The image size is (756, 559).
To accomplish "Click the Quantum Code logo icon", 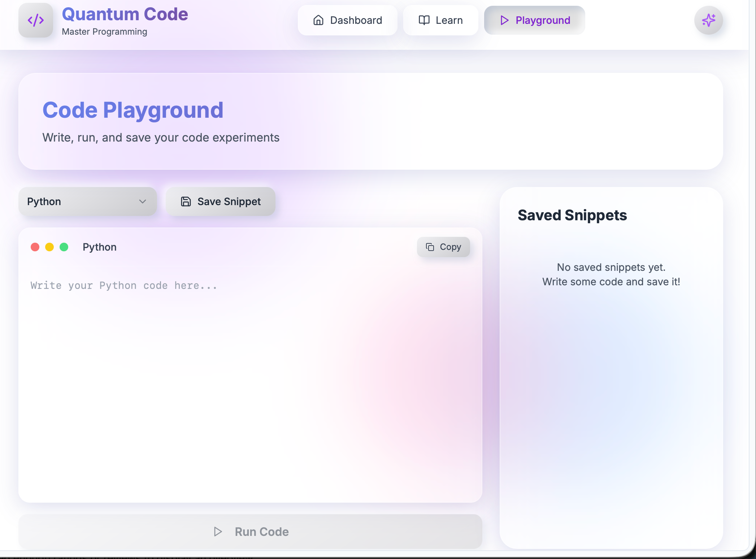I will pyautogui.click(x=36, y=20).
